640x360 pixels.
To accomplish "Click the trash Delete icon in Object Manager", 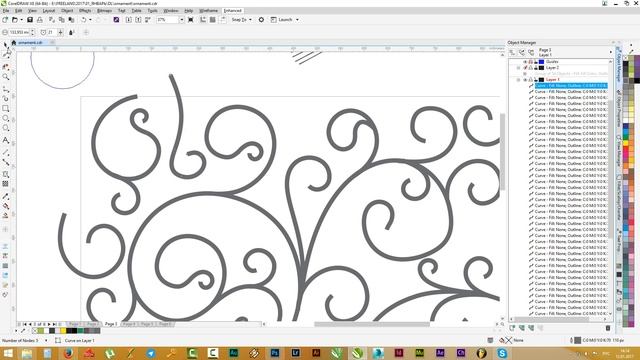I will coord(608,328).
